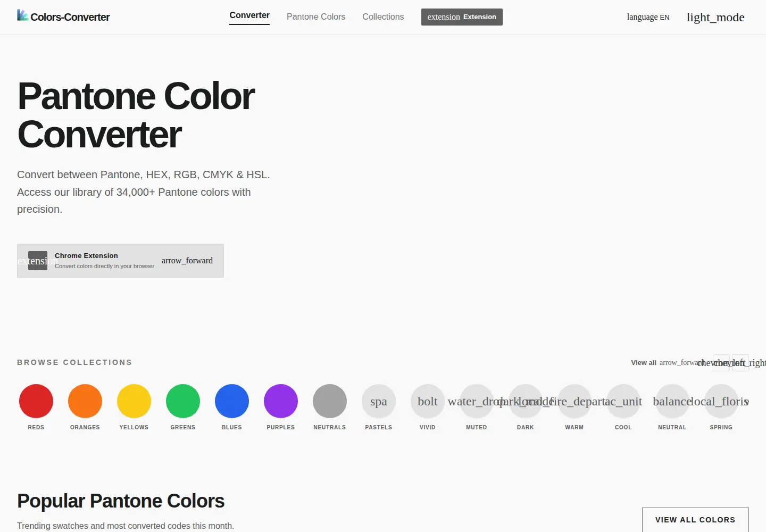Open the Warm collection fire icon

574,401
